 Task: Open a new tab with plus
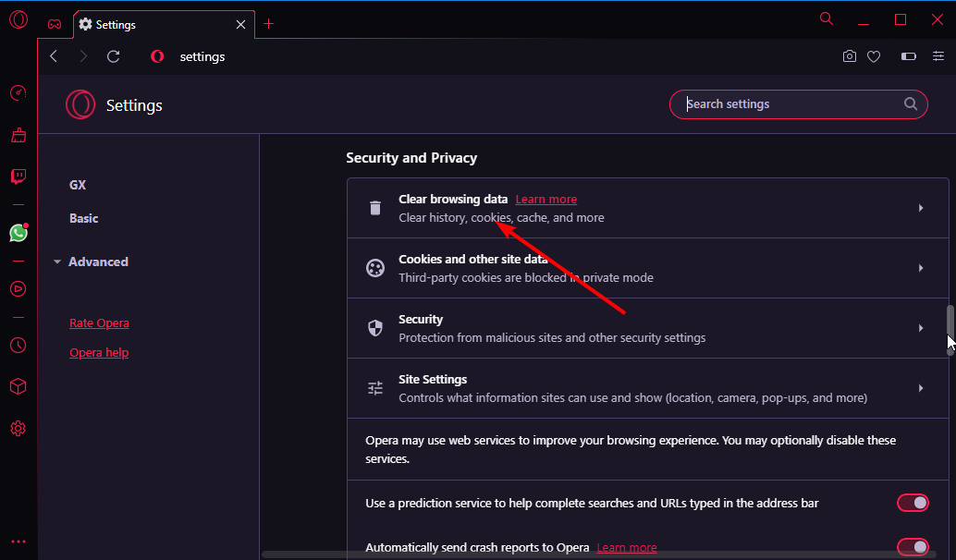pyautogui.click(x=268, y=24)
